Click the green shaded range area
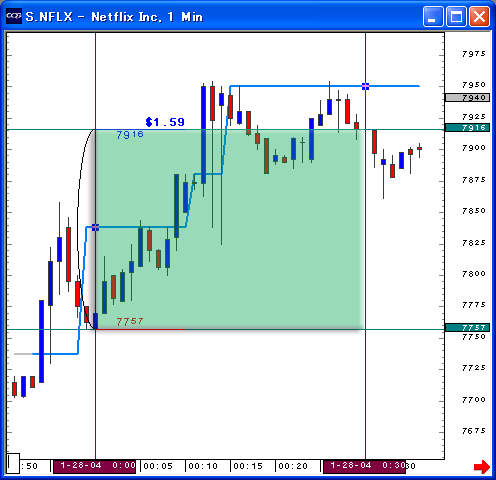This screenshot has height=480, width=496. (229, 229)
